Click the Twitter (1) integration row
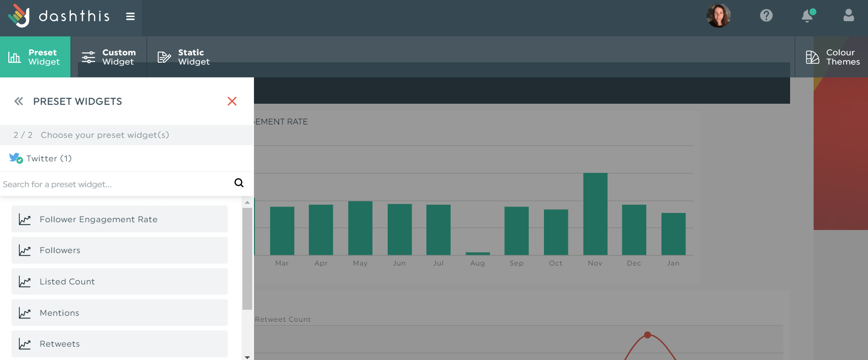The image size is (868, 360). point(127,159)
